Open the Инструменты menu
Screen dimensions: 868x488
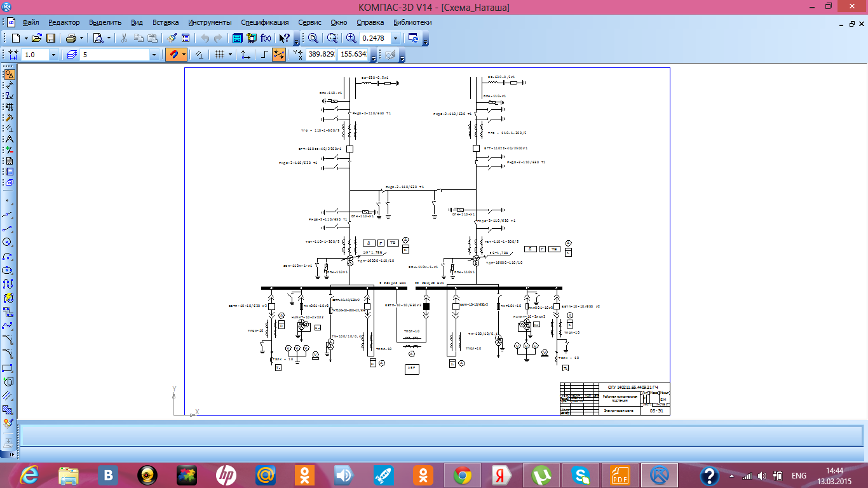tap(210, 22)
